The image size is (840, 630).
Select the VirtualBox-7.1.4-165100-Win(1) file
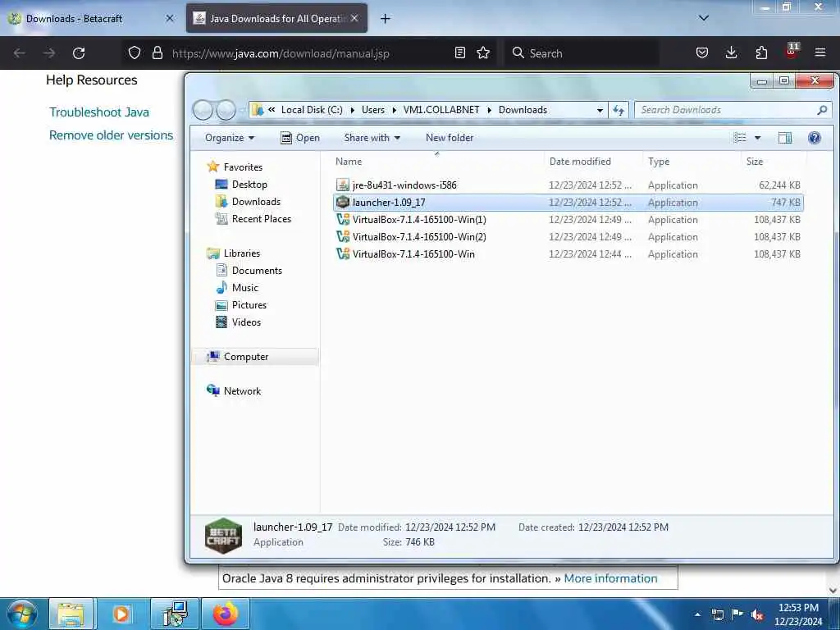pos(568,220)
